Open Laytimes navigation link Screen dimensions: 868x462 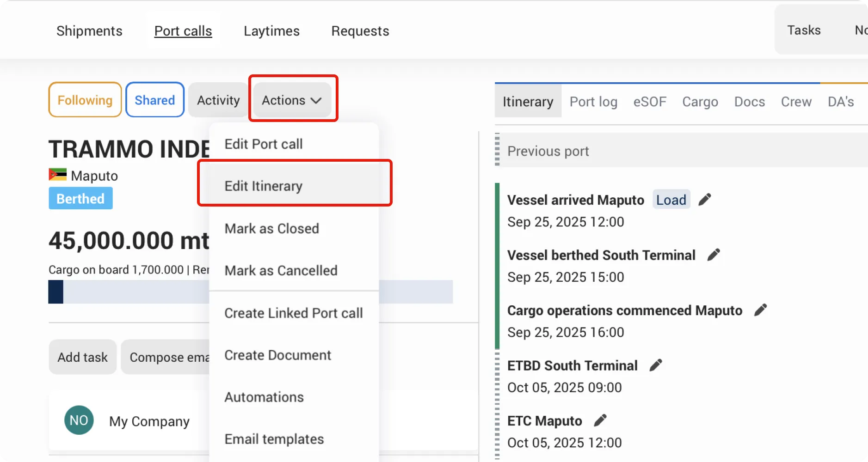pyautogui.click(x=271, y=31)
